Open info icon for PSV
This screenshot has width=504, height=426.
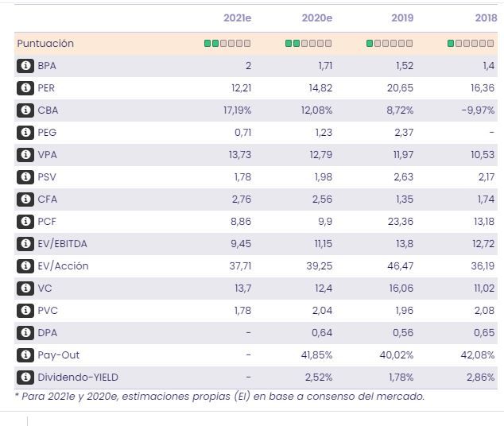(25, 177)
